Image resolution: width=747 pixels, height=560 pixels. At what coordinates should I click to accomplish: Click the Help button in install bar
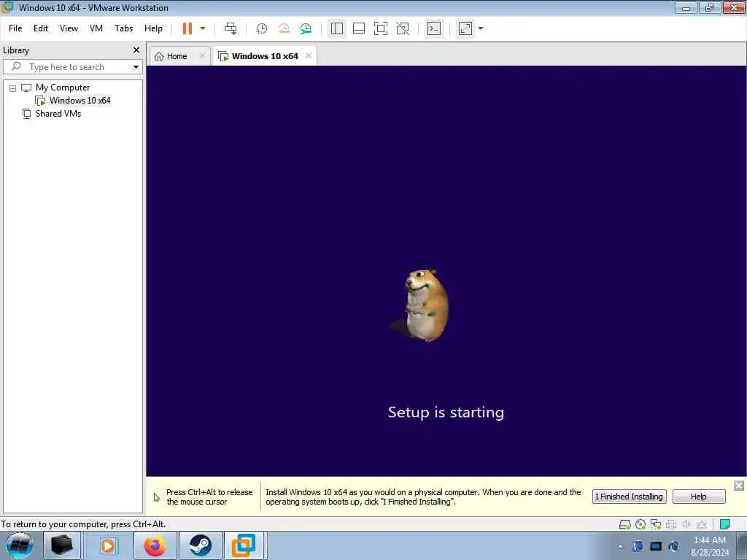point(698,497)
